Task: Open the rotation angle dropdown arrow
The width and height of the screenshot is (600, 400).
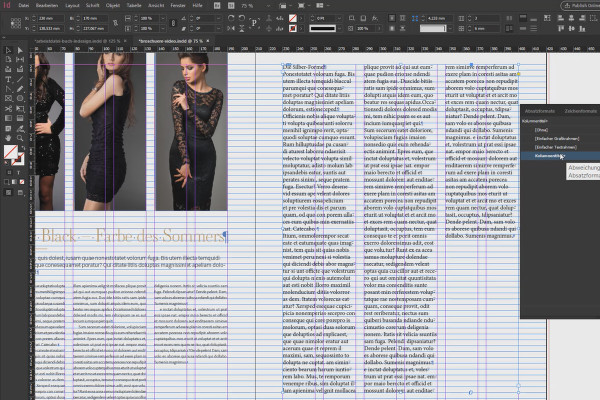Action: click(x=218, y=18)
